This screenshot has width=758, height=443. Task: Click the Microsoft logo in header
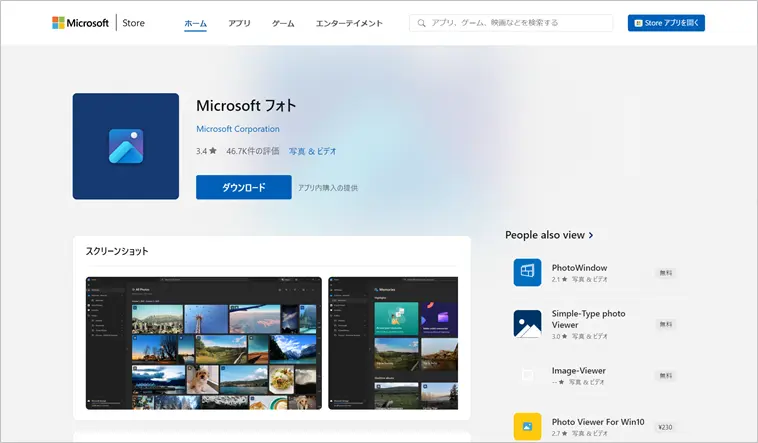coord(80,23)
